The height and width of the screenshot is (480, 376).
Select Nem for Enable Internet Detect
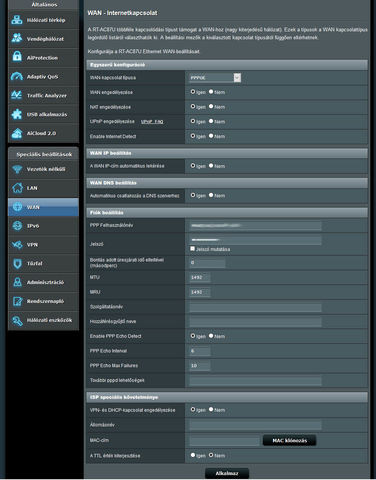pyautogui.click(x=211, y=136)
